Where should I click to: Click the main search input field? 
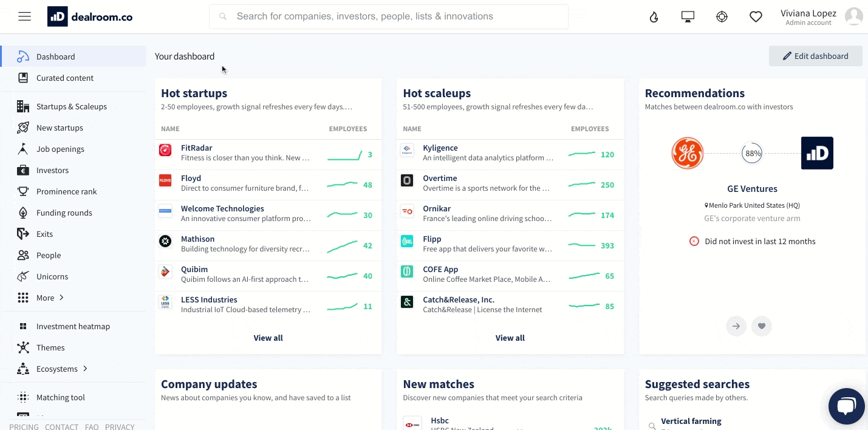coord(389,16)
